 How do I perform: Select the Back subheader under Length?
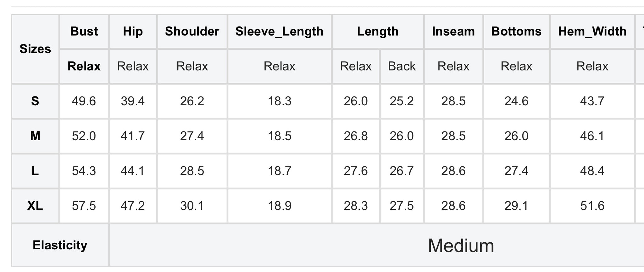(402, 66)
